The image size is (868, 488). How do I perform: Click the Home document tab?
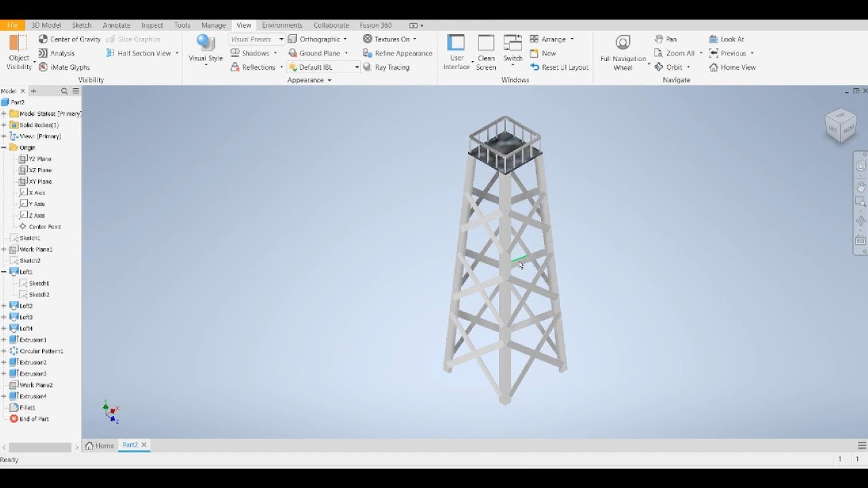100,445
